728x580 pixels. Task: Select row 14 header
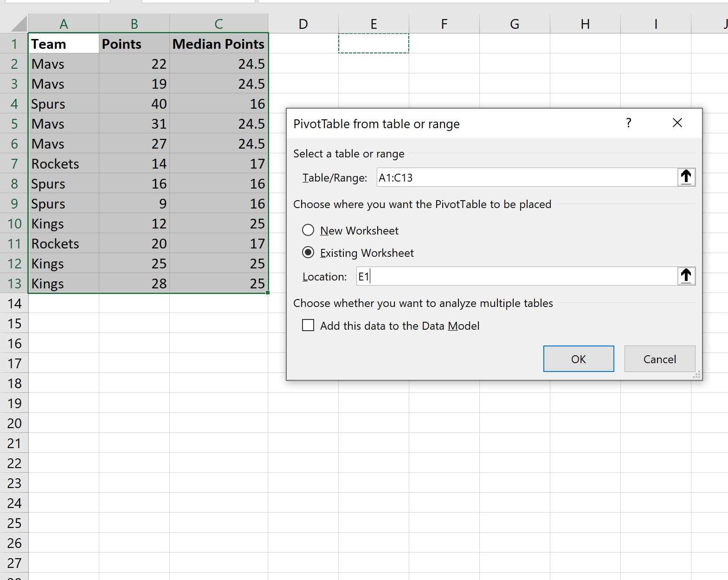[14, 304]
